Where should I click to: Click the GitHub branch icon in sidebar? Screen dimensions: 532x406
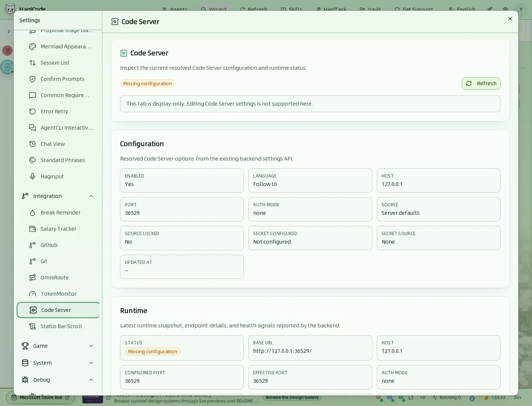[x=33, y=245]
